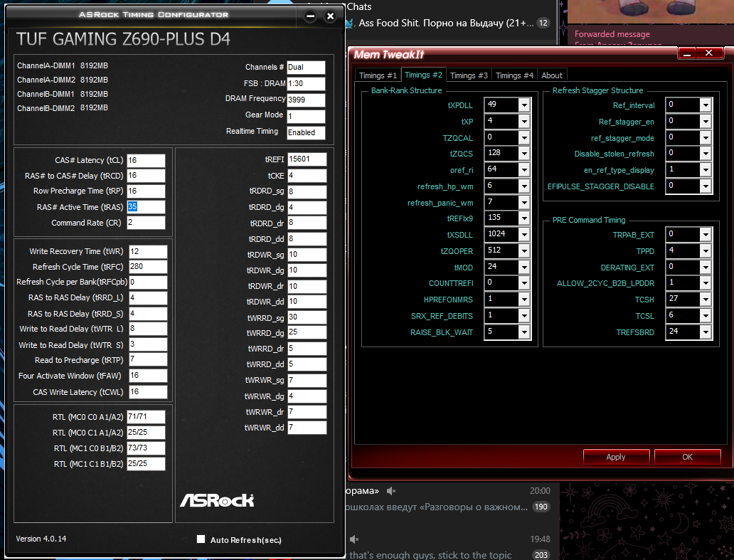The width and height of the screenshot is (734, 560).
Task: Expand the EFIPULSE_STAGGER_DISABLE dropdown
Action: (706, 186)
